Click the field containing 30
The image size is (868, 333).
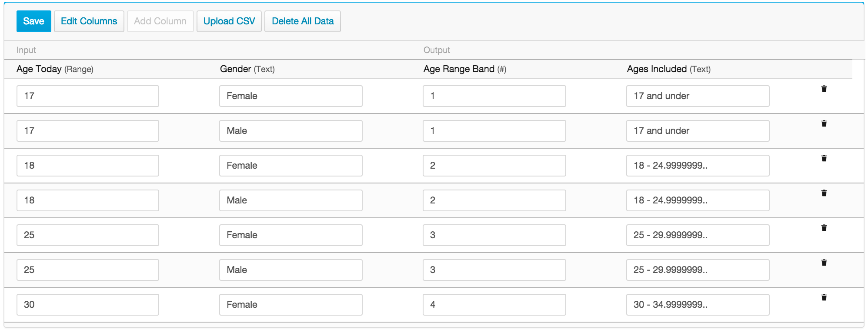(x=88, y=305)
